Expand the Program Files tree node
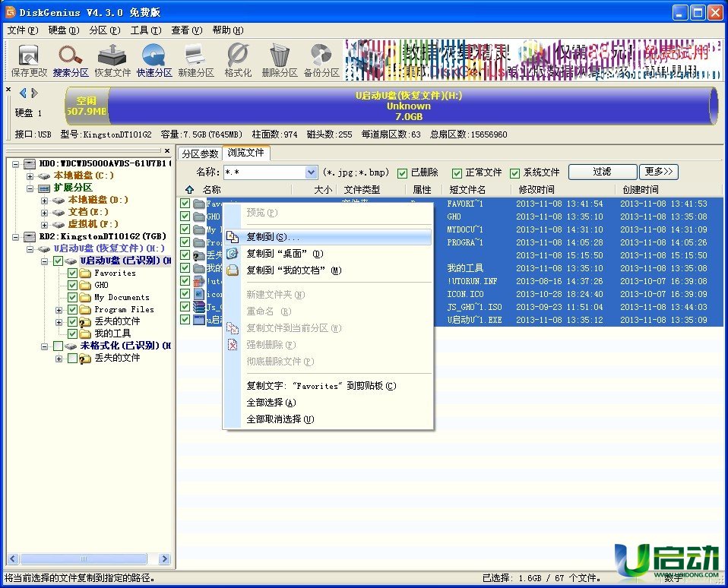Viewport: 728px width, 588px height. click(x=59, y=310)
